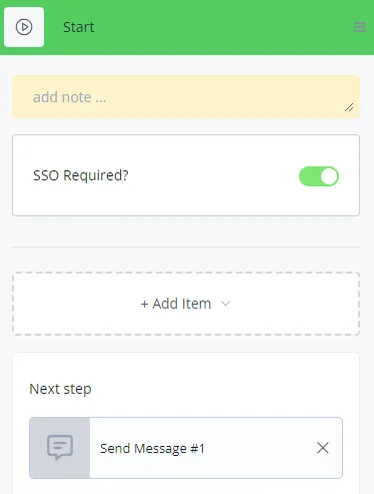Image resolution: width=374 pixels, height=494 pixels.
Task: Expand the Add Item chevron
Action: coord(226,304)
